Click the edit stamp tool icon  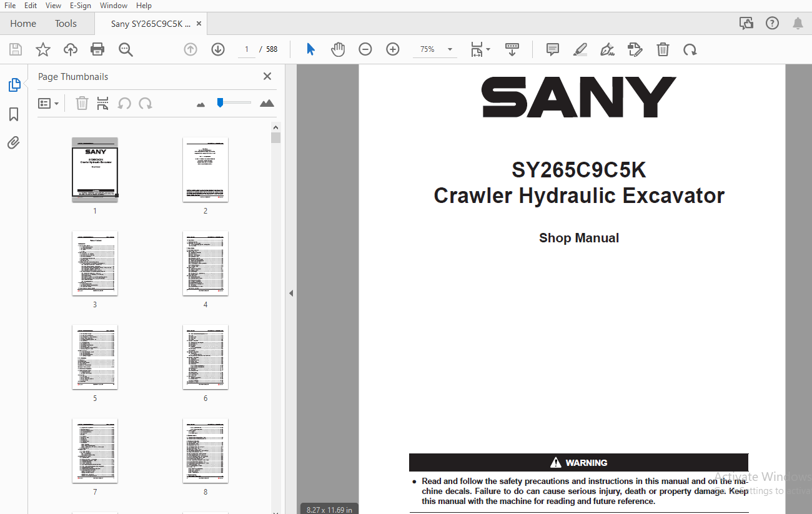point(635,49)
